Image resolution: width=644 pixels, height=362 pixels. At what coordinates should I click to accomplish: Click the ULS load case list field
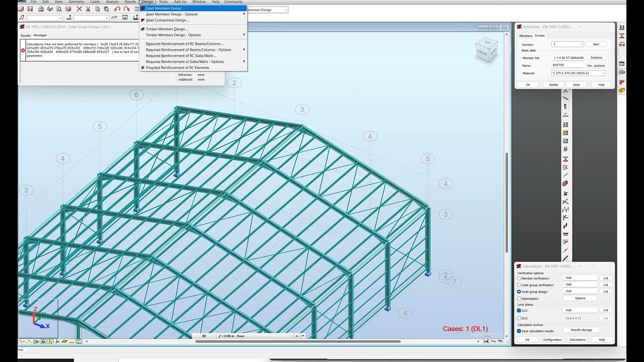[581, 310]
